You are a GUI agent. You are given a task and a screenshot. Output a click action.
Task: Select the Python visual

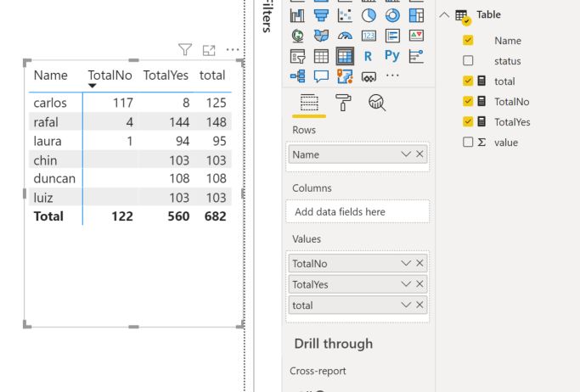pyautogui.click(x=392, y=56)
